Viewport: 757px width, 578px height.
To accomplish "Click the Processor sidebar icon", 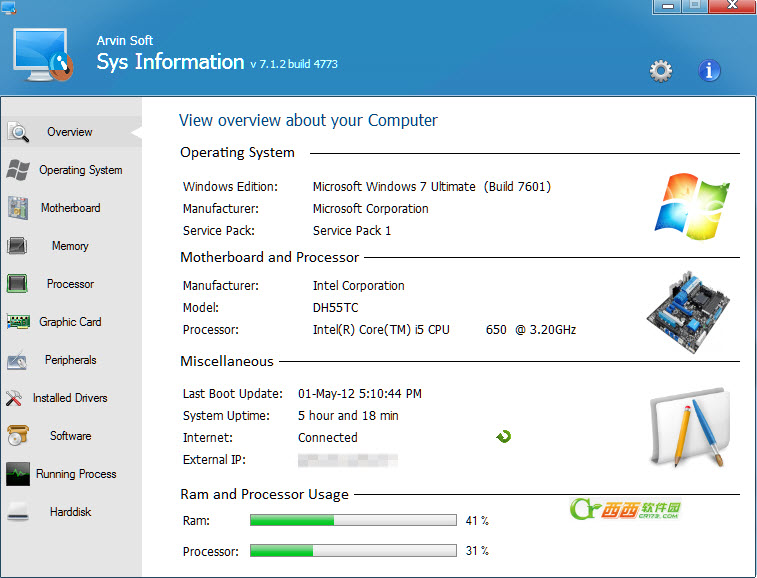I will click(17, 284).
